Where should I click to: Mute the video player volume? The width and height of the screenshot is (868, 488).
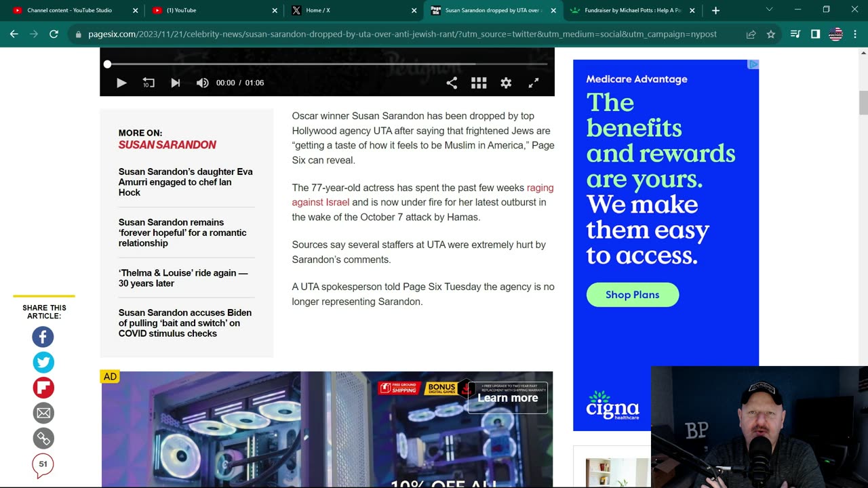(x=202, y=83)
